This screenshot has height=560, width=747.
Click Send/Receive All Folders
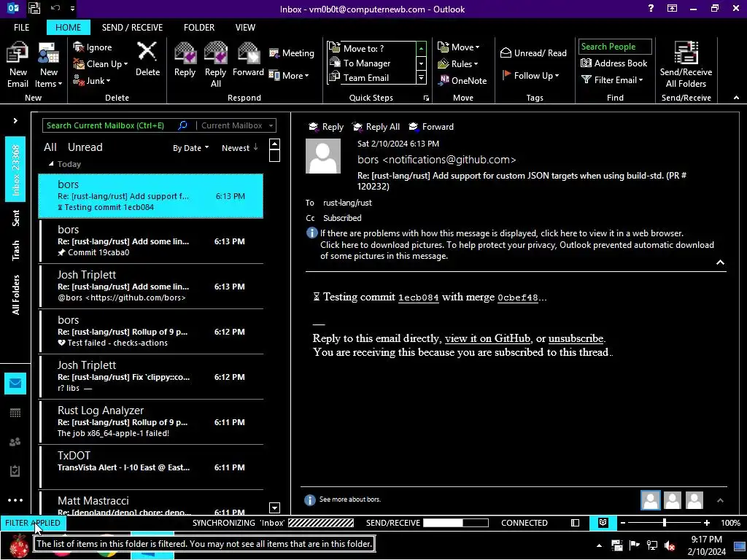coord(686,65)
